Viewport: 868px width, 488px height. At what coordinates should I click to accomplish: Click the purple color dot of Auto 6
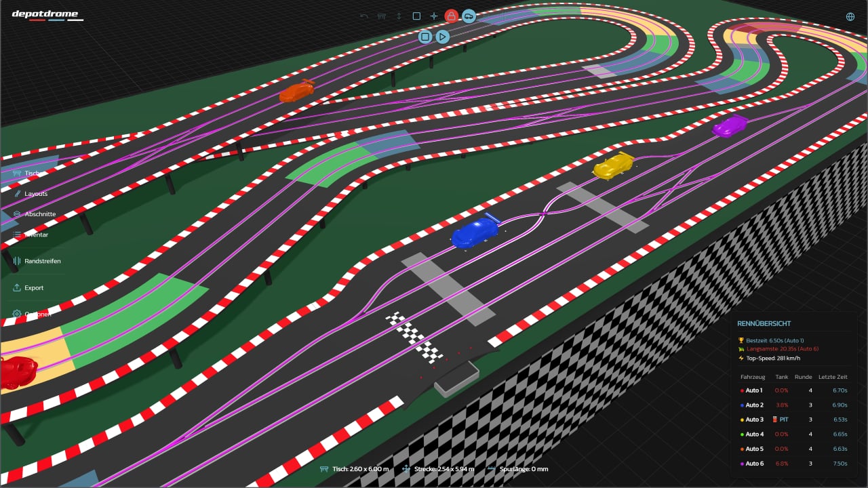tap(743, 464)
